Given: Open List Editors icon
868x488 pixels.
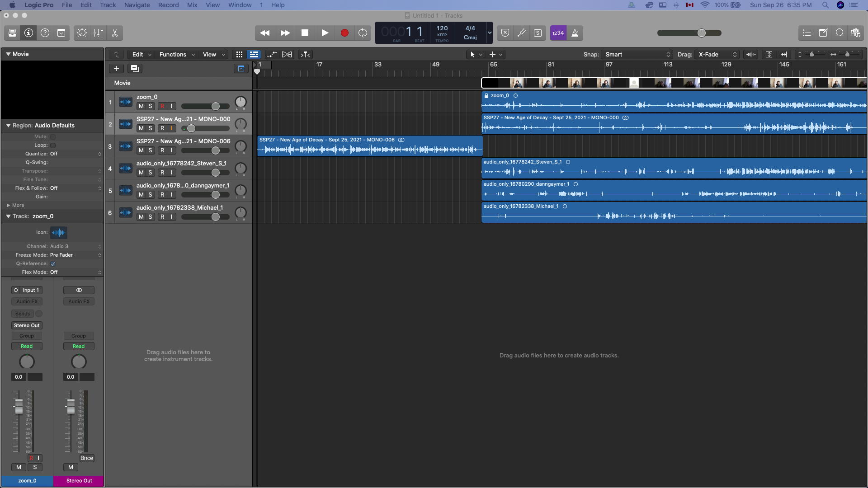Looking at the screenshot, I should pos(807,33).
